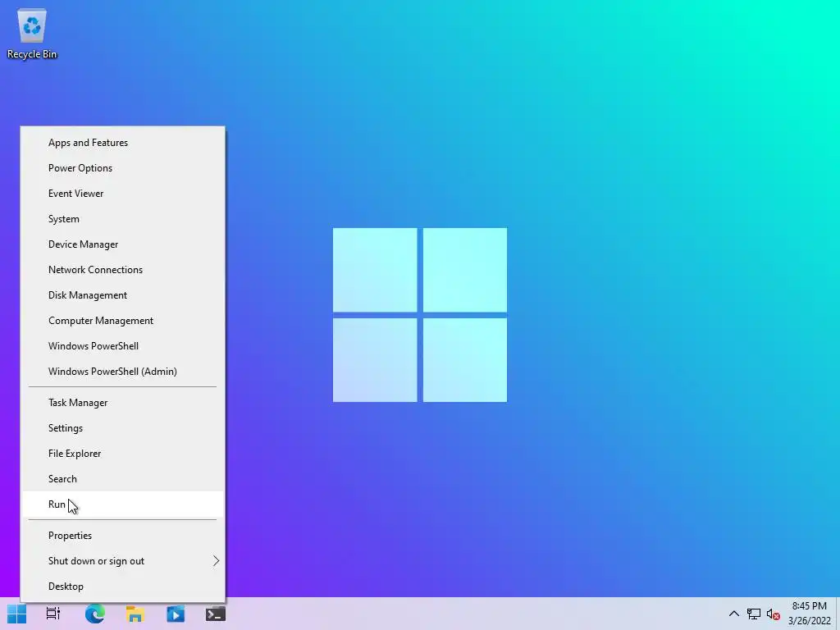
Task: Select Search in the menu
Action: (123, 479)
